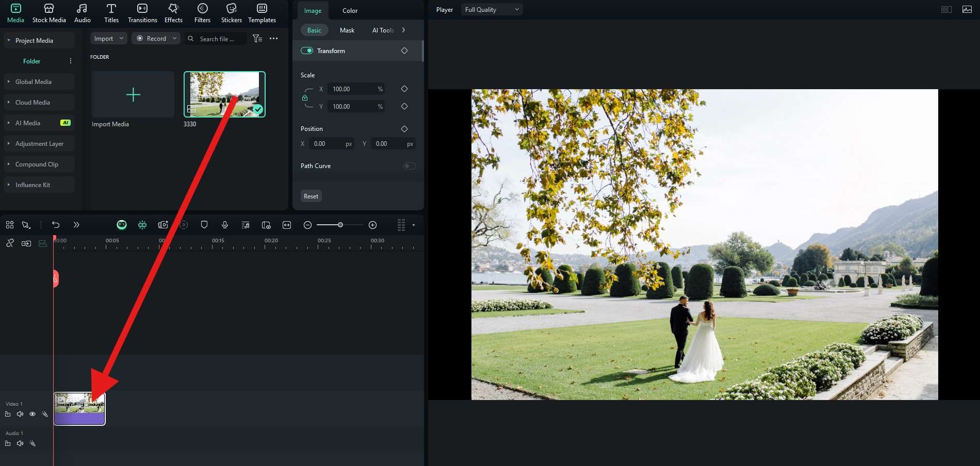Open the Effects tab

[x=173, y=13]
